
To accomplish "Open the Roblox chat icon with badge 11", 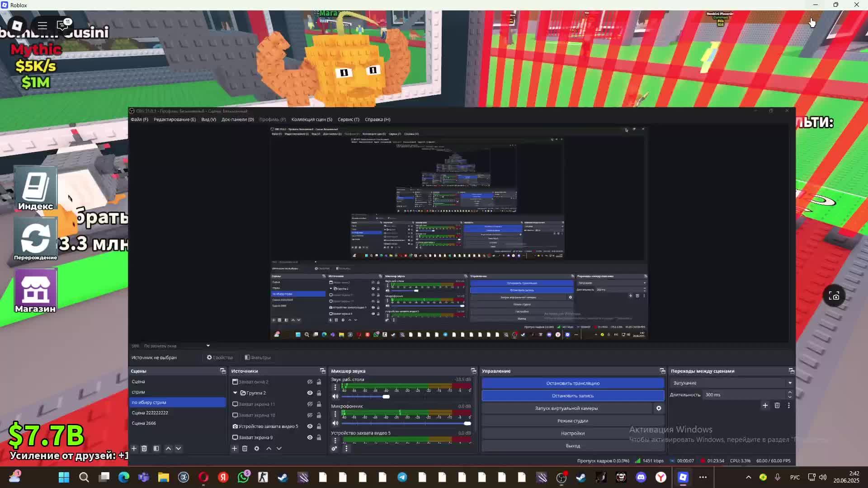I will click(63, 25).
